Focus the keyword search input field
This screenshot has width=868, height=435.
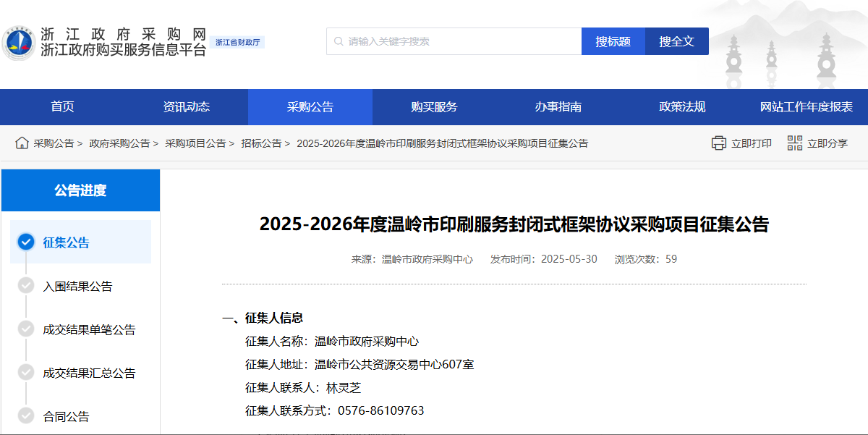(x=463, y=41)
